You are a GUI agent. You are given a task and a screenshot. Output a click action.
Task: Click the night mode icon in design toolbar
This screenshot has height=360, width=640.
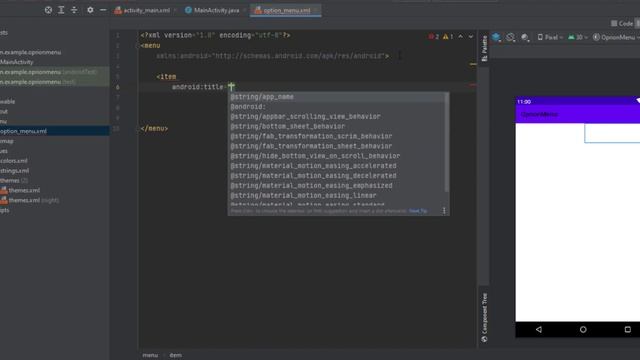(525, 38)
